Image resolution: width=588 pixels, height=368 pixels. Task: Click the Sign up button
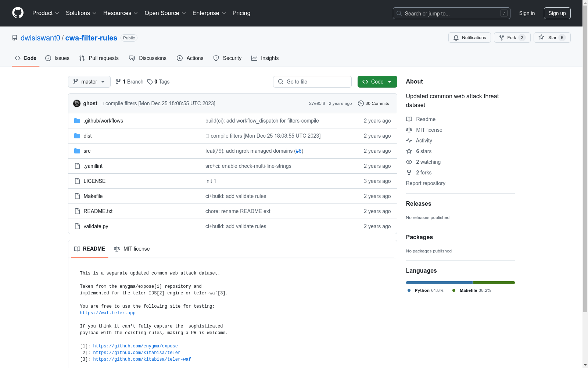(557, 13)
